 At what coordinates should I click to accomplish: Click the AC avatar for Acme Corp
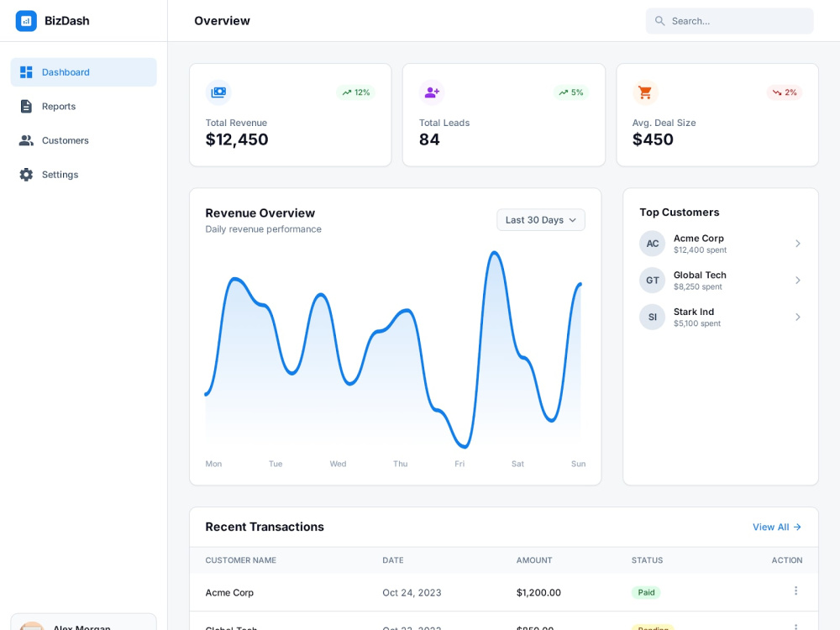pyautogui.click(x=652, y=244)
